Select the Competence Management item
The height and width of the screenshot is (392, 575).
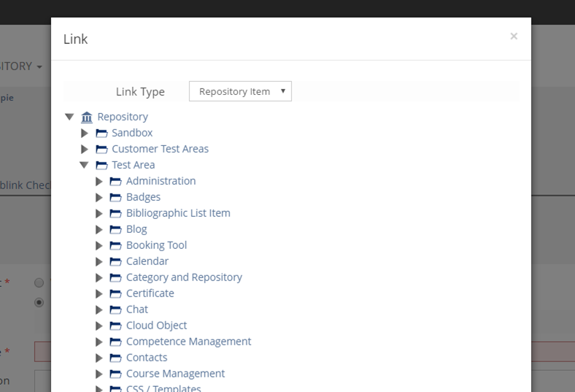pos(188,342)
